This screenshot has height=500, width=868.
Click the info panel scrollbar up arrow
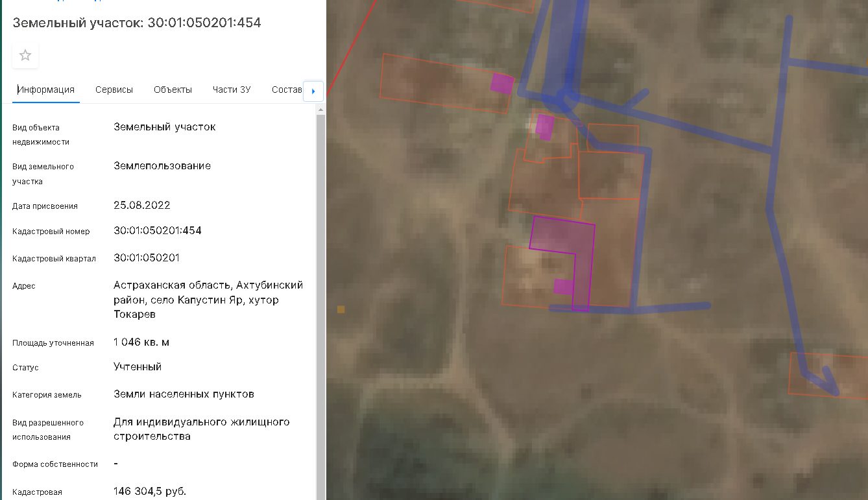320,110
